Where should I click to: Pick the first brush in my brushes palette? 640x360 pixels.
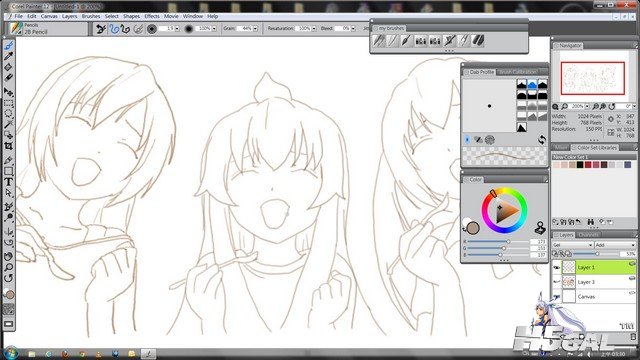(x=379, y=40)
